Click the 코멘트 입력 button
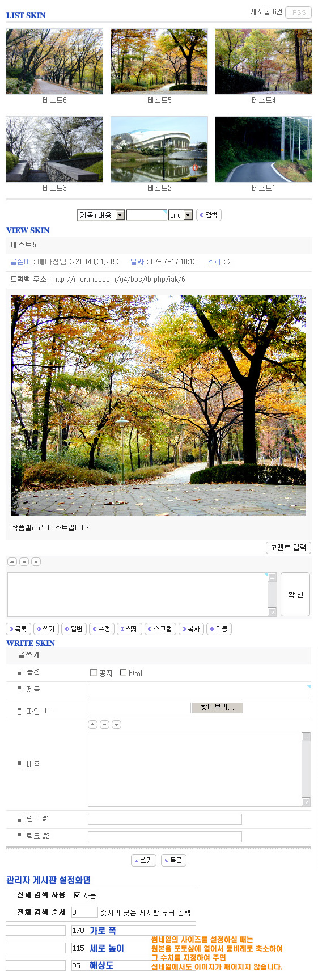 (289, 547)
